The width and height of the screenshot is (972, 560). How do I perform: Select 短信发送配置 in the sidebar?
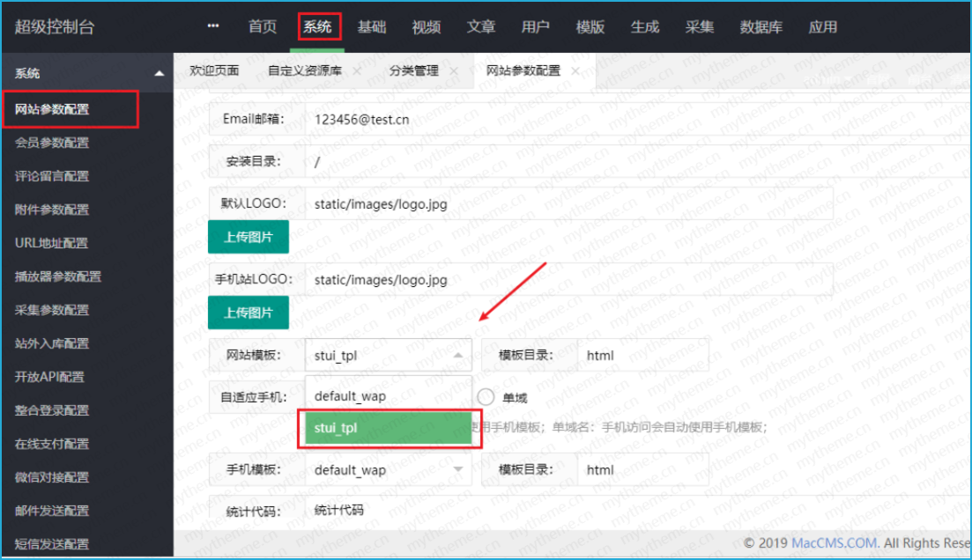52,544
